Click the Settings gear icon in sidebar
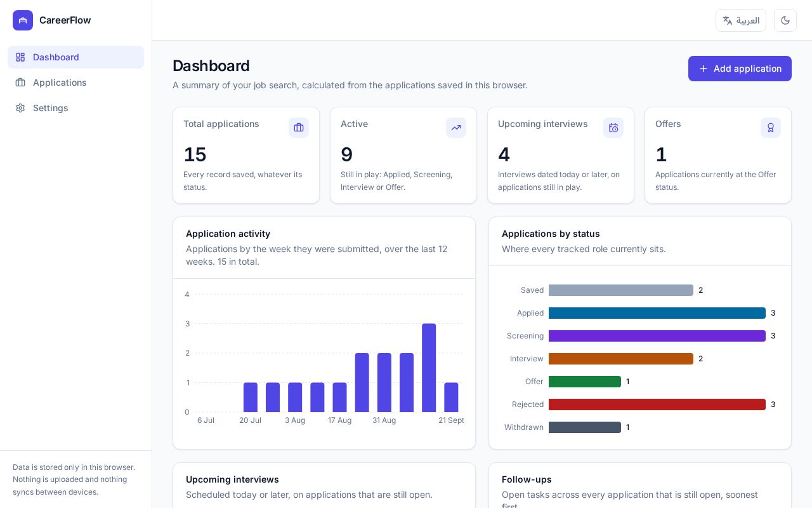812x508 pixels. (20, 108)
